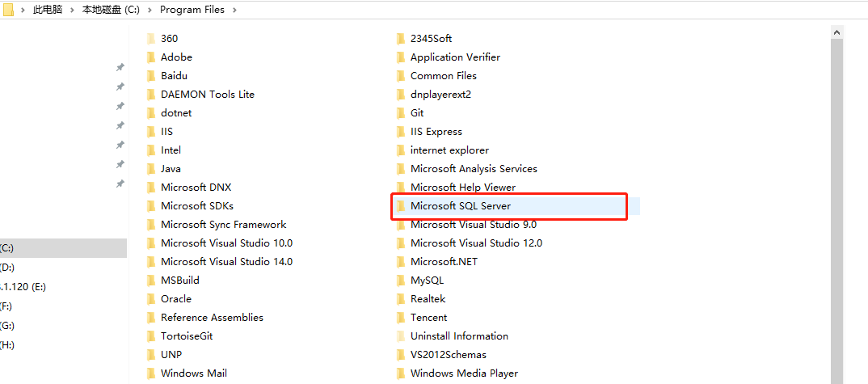Click the Microsoft SQL Server folder icon
The image size is (868, 384).
(x=401, y=206)
